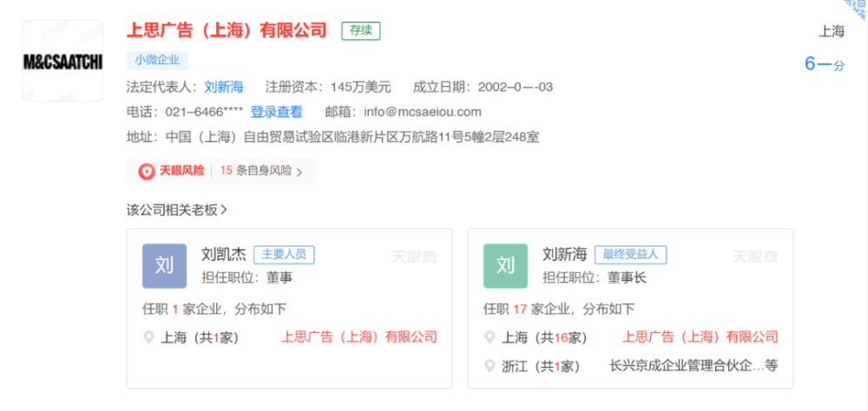868x411 pixels.
Task: Open 上思广告 link in 刘新海 card
Action: point(700,337)
